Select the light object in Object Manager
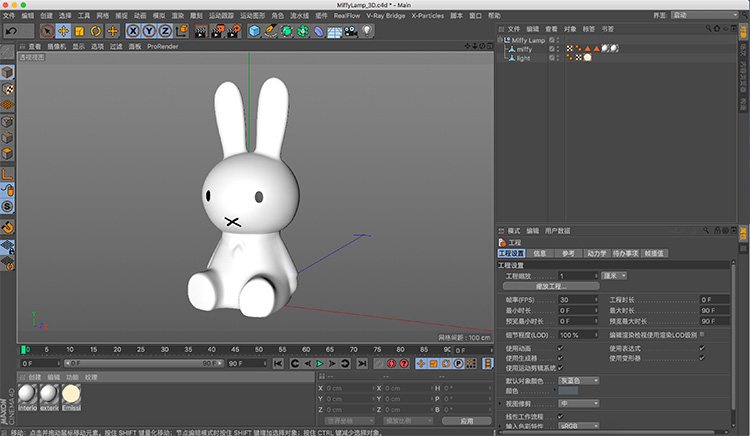The width and height of the screenshot is (750, 436). point(523,58)
